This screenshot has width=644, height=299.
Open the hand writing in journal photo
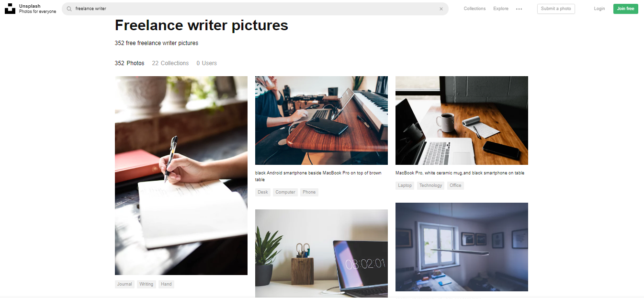181,175
